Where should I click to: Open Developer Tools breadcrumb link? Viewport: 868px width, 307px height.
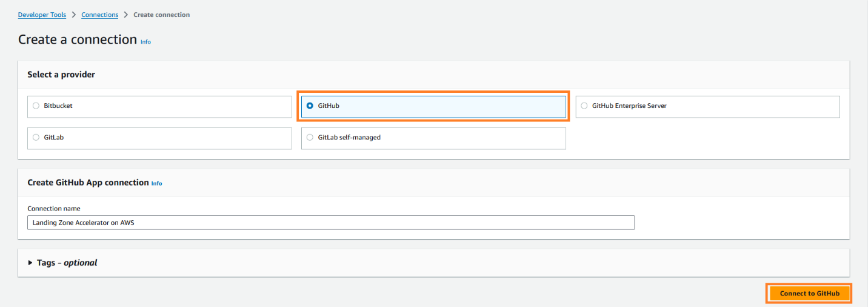[42, 15]
